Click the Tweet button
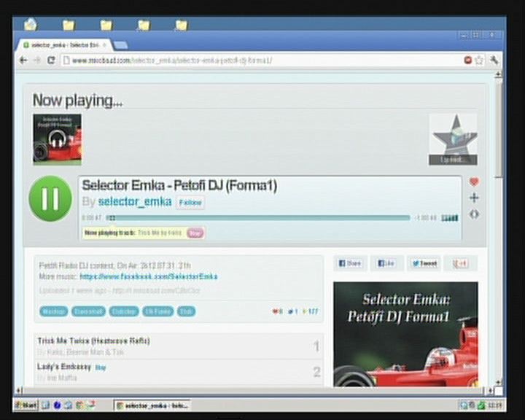The height and width of the screenshot is (420, 525). pos(424,263)
